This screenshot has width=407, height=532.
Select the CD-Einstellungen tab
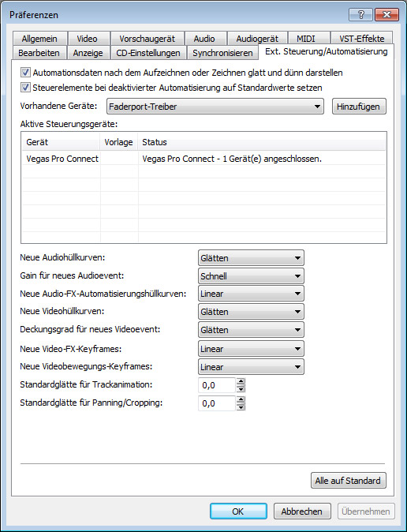click(x=148, y=53)
